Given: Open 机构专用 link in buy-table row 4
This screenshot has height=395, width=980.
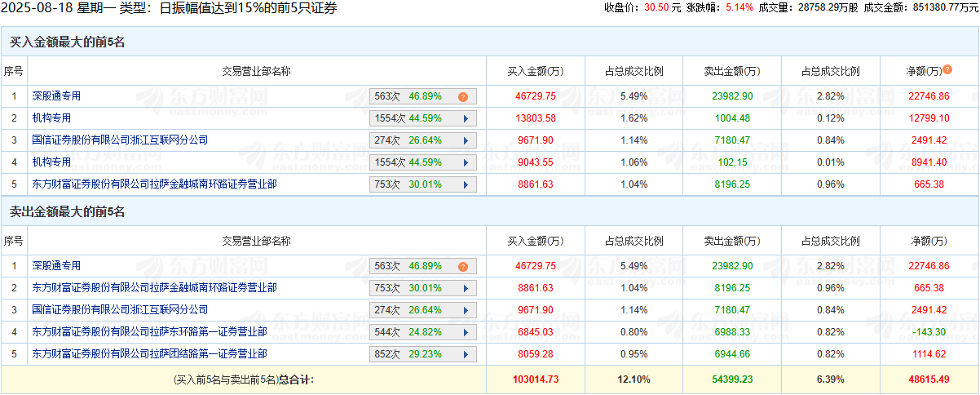Looking at the screenshot, I should (51, 162).
